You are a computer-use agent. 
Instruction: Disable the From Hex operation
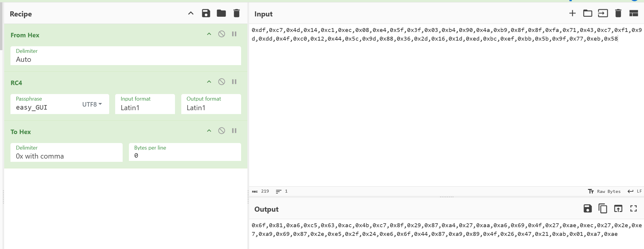pyautogui.click(x=222, y=34)
